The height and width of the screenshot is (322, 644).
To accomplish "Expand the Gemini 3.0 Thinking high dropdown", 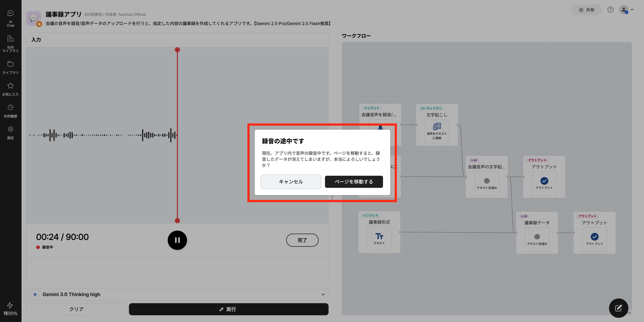I will [x=323, y=294].
